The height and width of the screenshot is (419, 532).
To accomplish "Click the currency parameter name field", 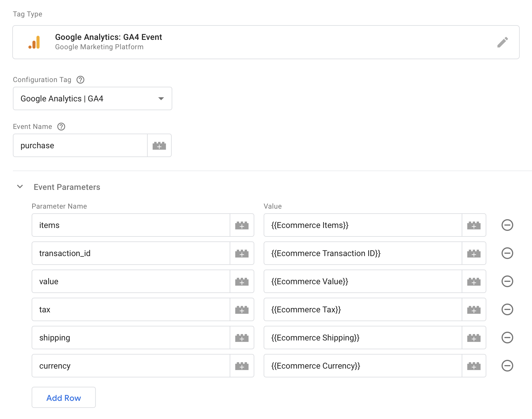I will [x=131, y=366].
